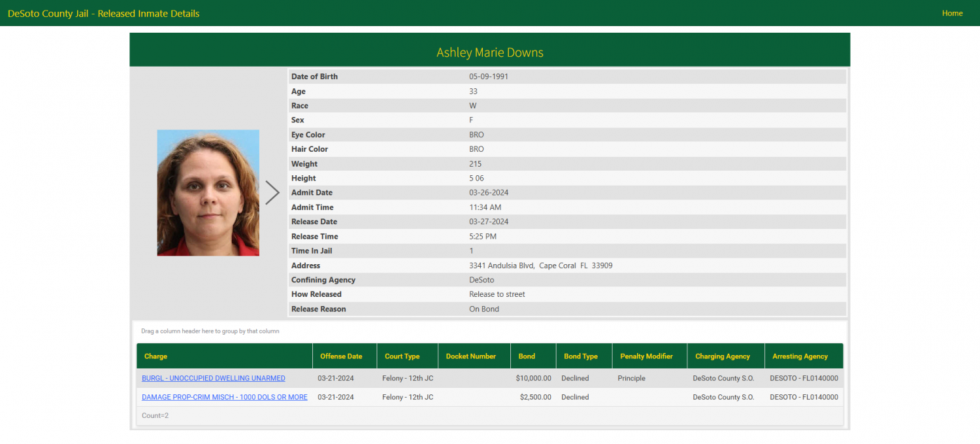Image resolution: width=980 pixels, height=444 pixels.
Task: Click the arresting agency in the BURGL row
Action: pos(804,378)
